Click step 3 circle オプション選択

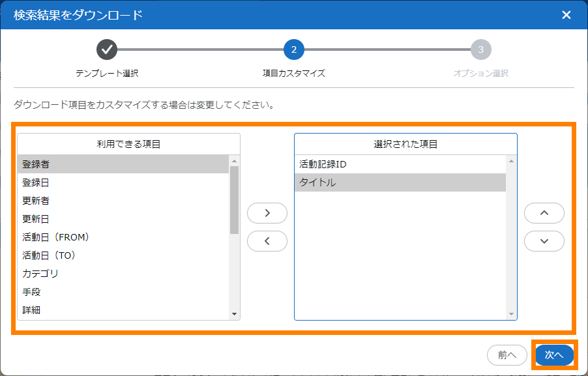[x=480, y=49]
